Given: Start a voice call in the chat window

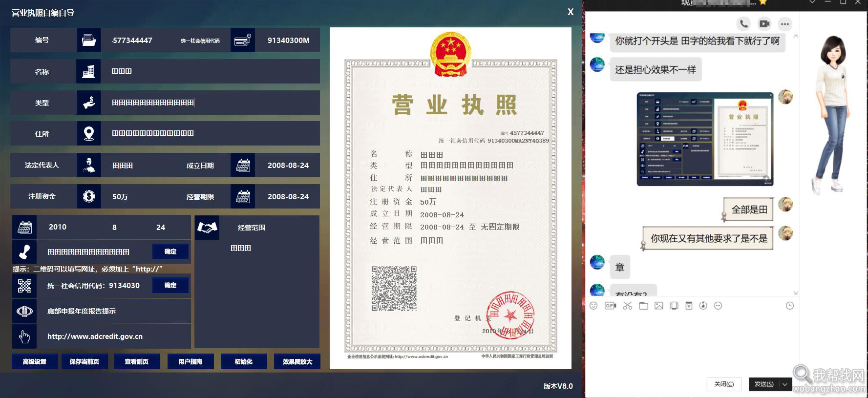Looking at the screenshot, I should pyautogui.click(x=743, y=23).
